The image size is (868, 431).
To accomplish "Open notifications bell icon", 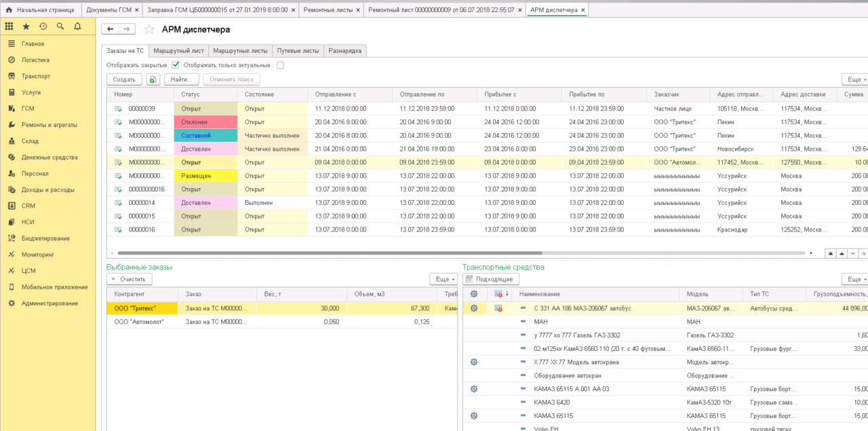I will point(77,26).
